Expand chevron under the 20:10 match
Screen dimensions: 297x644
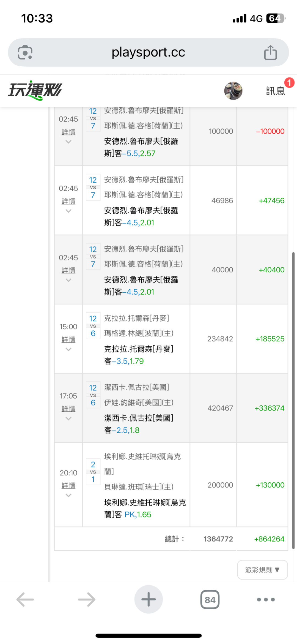point(68,495)
